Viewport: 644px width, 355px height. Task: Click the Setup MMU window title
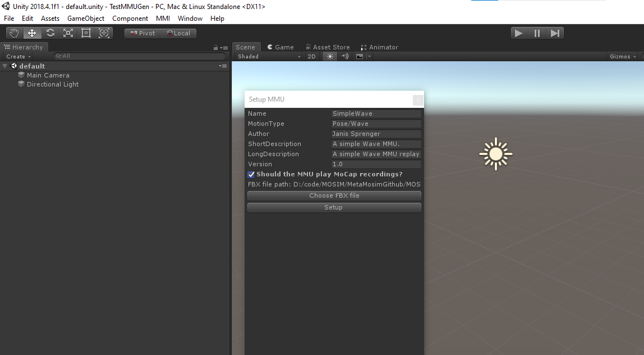266,99
